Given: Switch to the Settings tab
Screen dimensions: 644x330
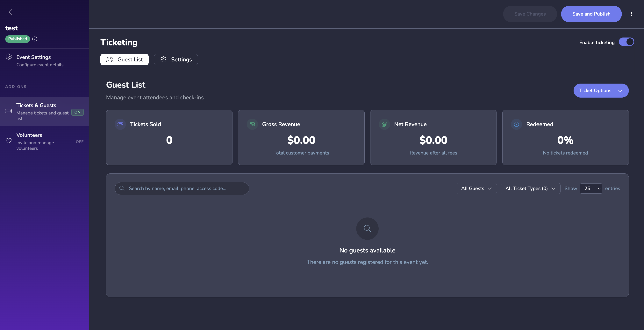Looking at the screenshot, I should [176, 59].
